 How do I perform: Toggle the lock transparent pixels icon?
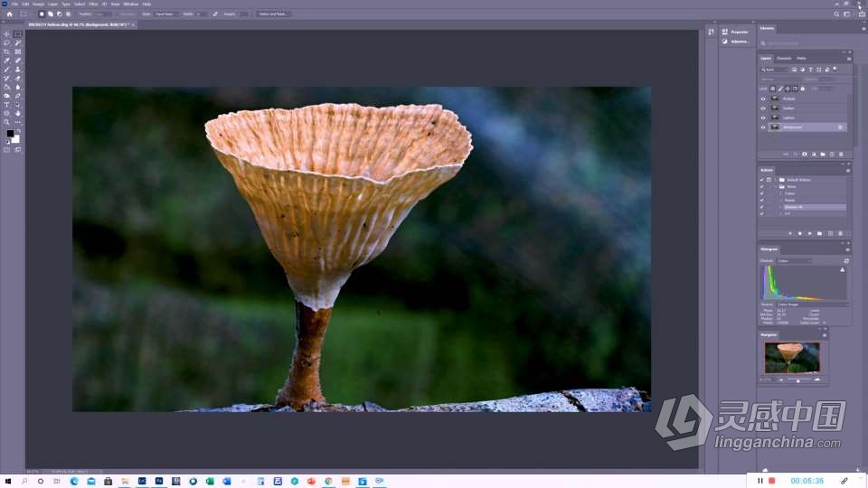(x=773, y=89)
